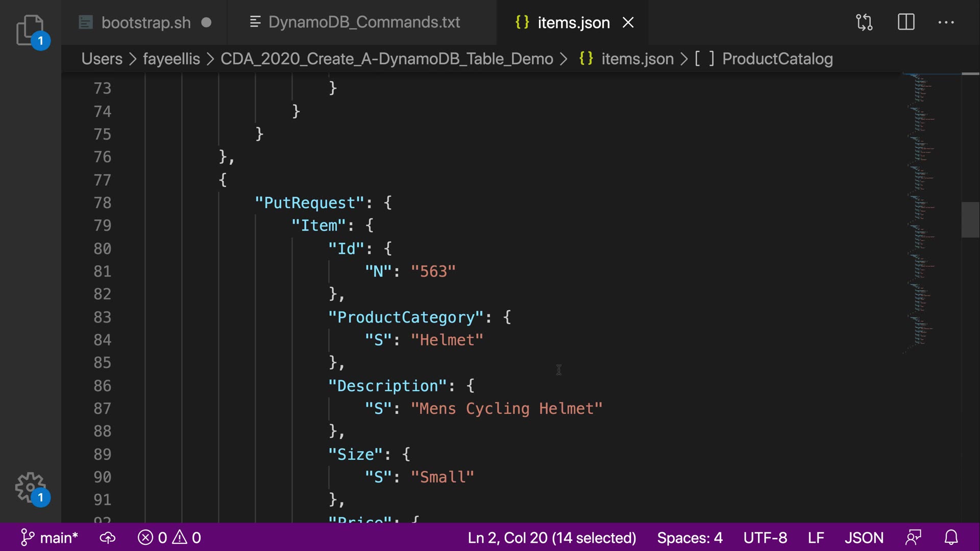The width and height of the screenshot is (980, 551).
Task: Open the Explorer files icon
Action: point(30,30)
